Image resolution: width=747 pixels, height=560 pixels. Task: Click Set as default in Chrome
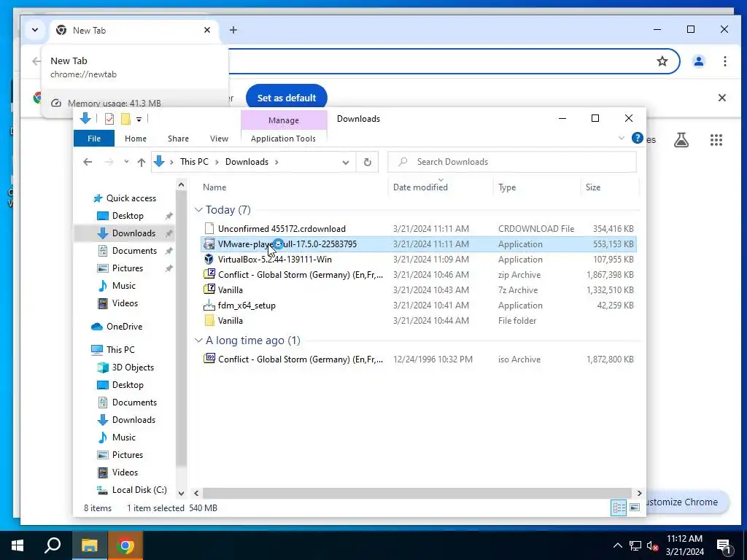[x=286, y=98]
